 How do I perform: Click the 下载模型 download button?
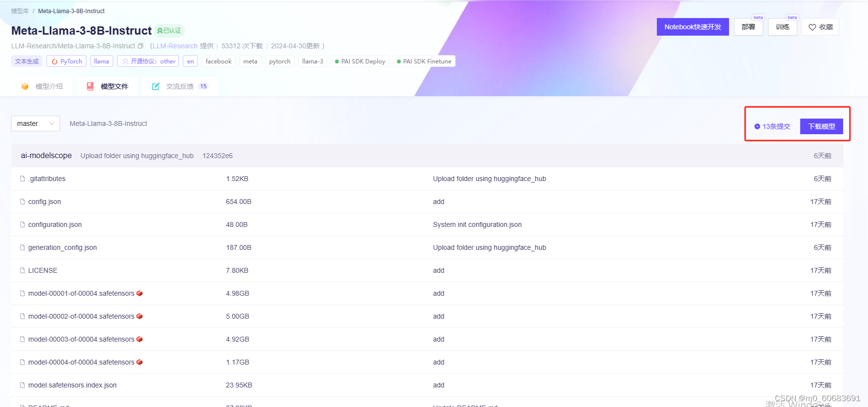tap(822, 126)
